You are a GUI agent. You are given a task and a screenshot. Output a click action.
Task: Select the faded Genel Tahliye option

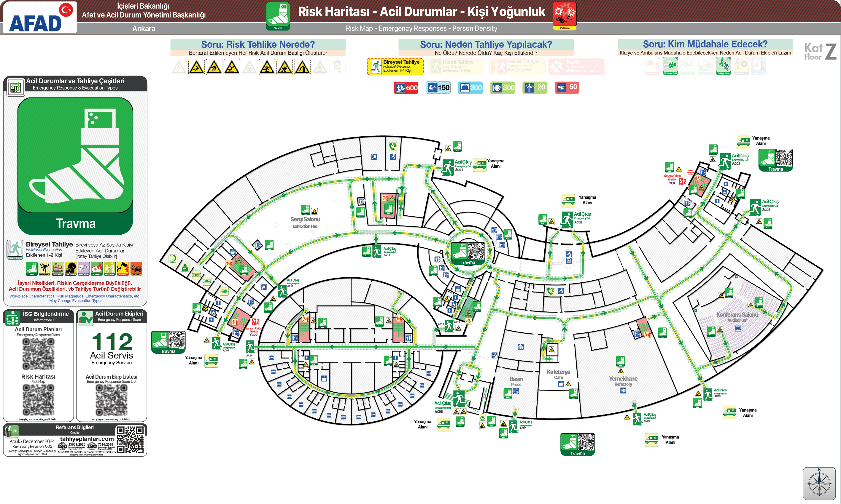517,66
